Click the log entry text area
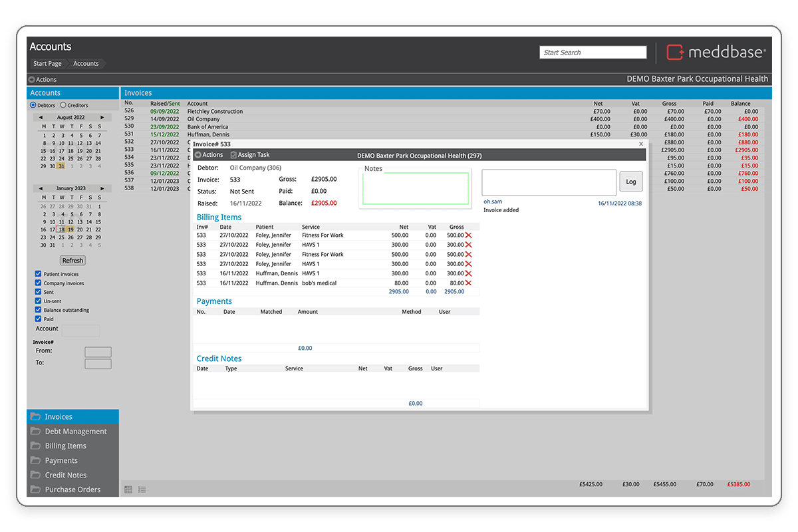This screenshot has height=532, width=798. 549,182
